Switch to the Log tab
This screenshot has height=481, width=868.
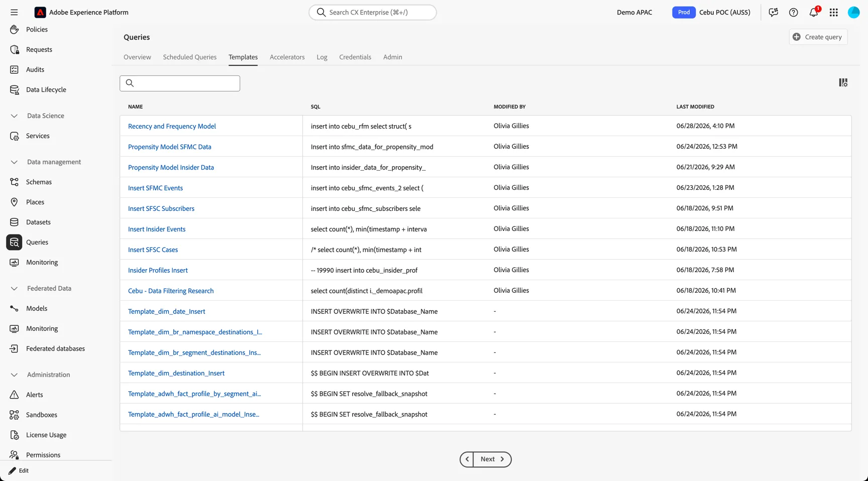[322, 57]
